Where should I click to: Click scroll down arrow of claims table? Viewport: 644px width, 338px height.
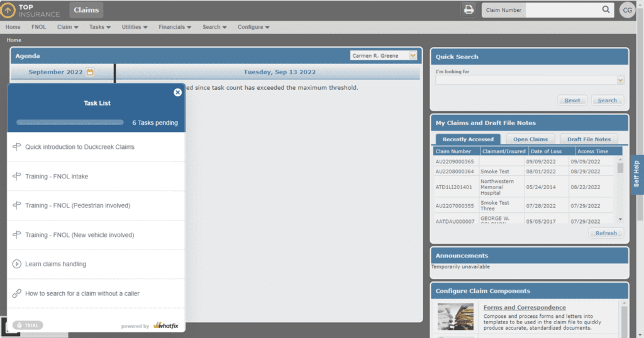(620, 219)
